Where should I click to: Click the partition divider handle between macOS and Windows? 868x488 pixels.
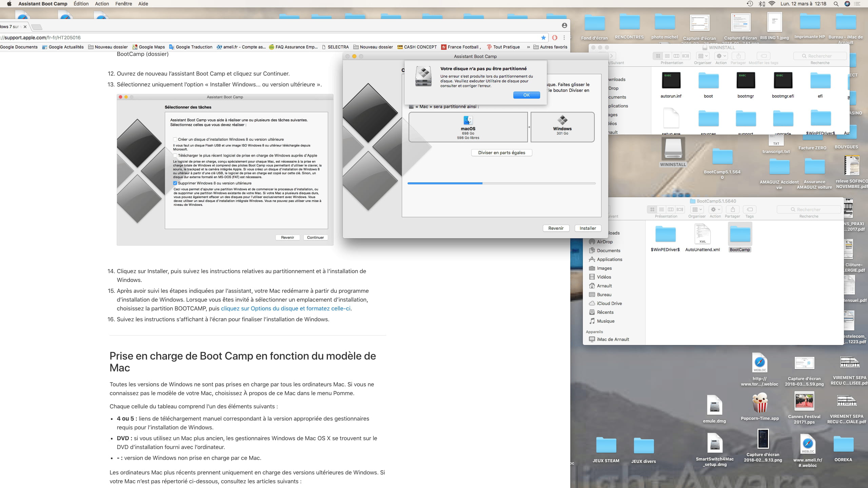tap(529, 127)
